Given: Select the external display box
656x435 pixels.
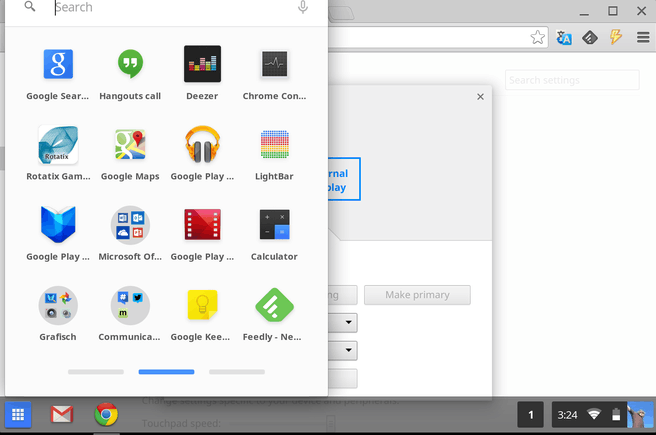Looking at the screenshot, I should click(x=344, y=179).
